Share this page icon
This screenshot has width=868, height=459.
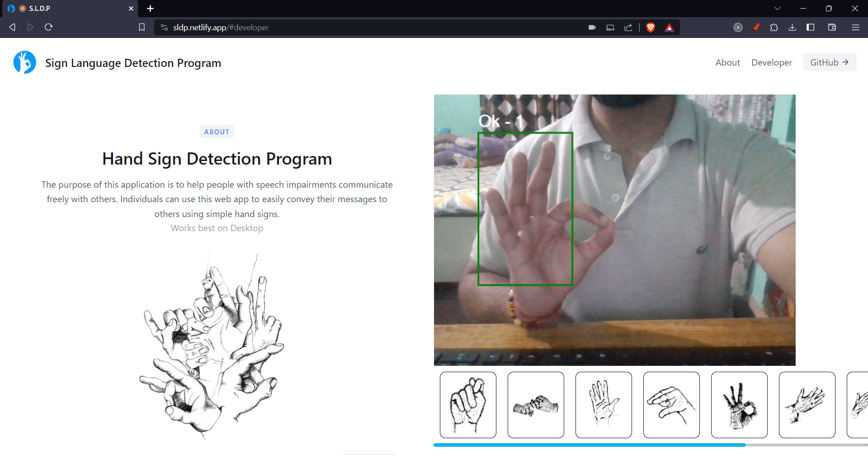(x=628, y=28)
